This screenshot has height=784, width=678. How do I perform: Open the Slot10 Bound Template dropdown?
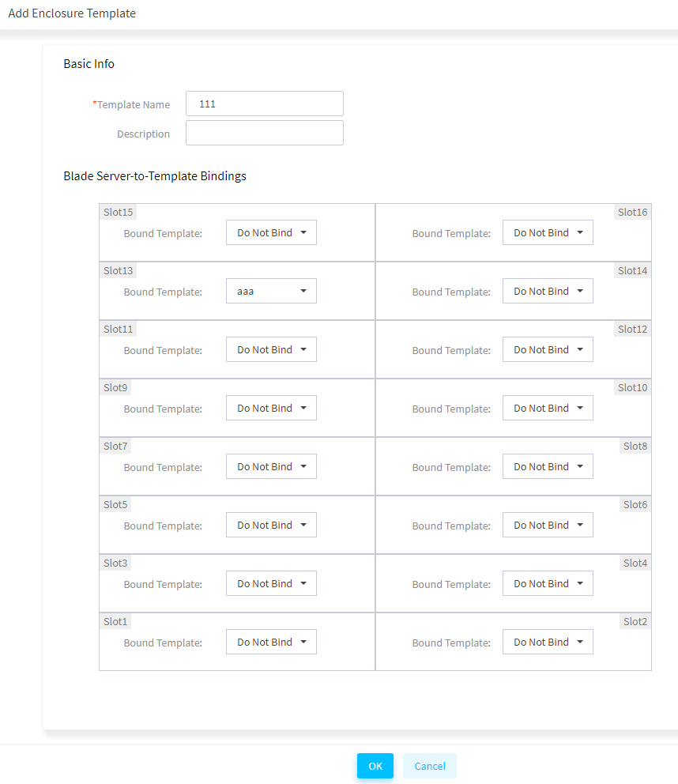[548, 408]
